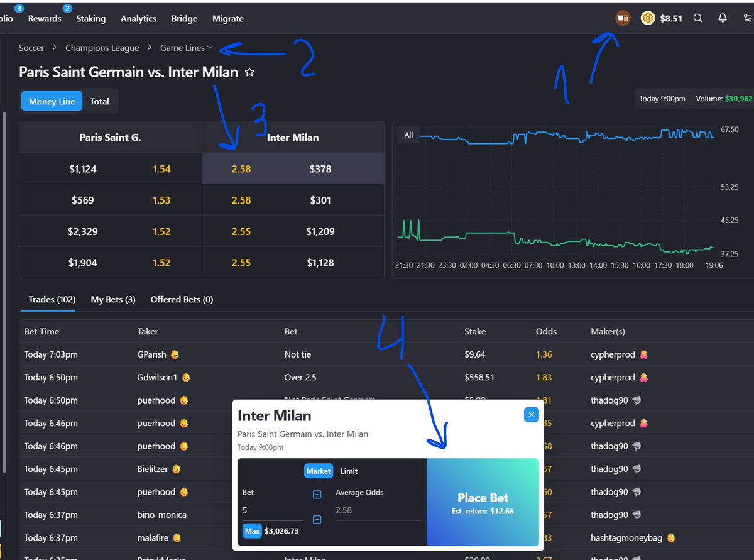The height and width of the screenshot is (560, 754).
Task: Open Rewards menu item
Action: (45, 18)
